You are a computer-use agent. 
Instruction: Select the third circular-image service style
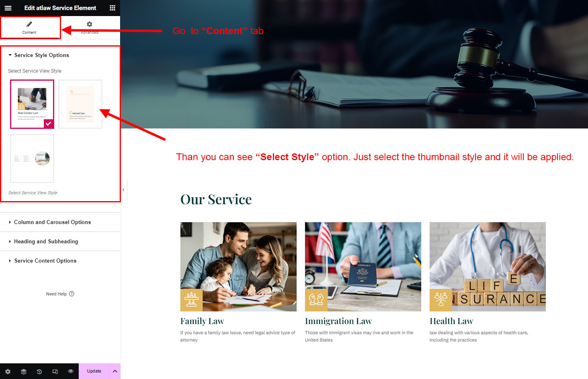point(32,158)
